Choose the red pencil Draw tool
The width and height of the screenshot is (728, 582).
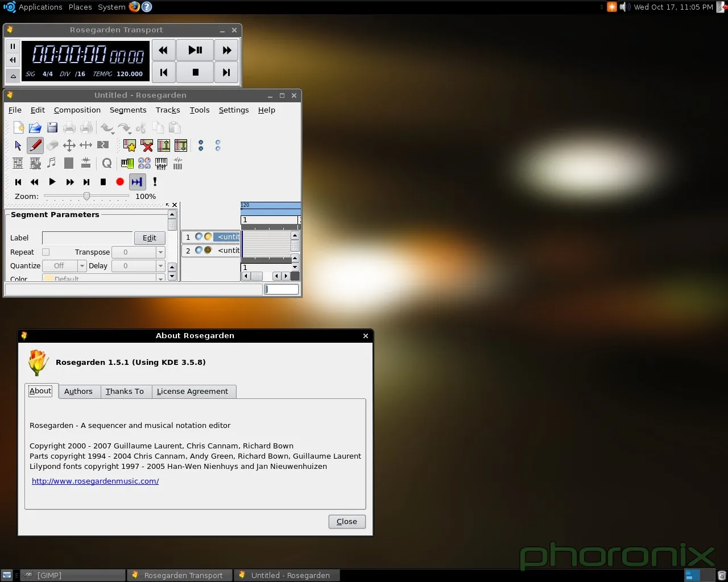click(35, 145)
